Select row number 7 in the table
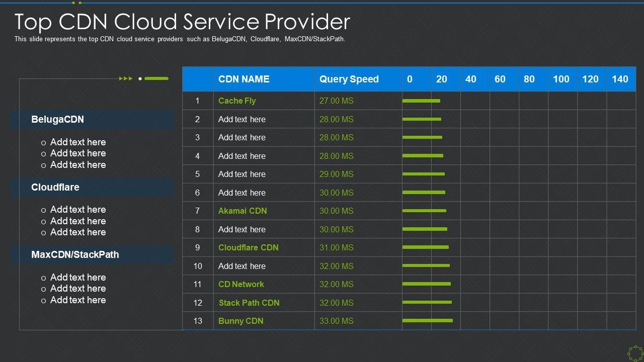The height and width of the screenshot is (362, 644). pos(198,211)
